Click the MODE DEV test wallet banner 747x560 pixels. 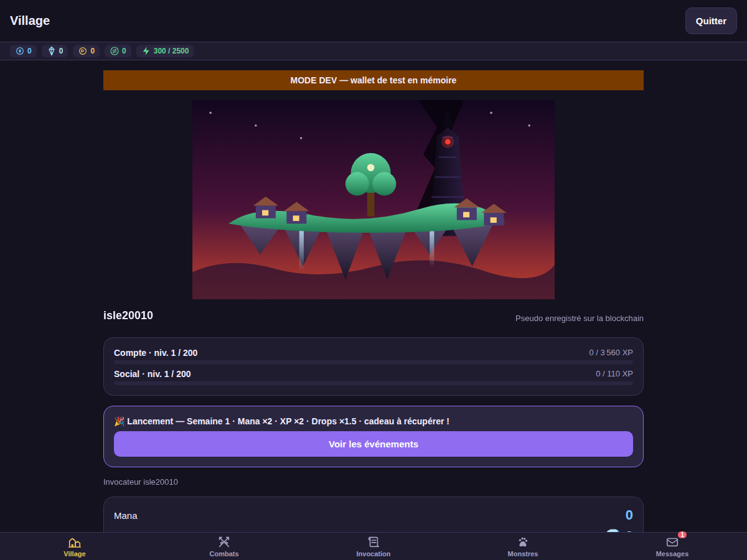[x=374, y=80]
